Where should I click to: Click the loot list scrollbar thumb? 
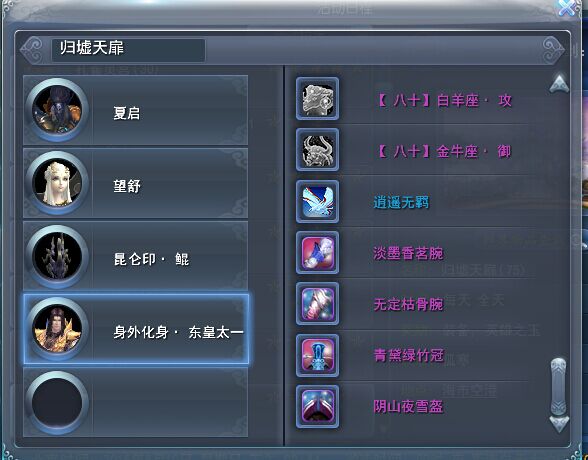558,387
